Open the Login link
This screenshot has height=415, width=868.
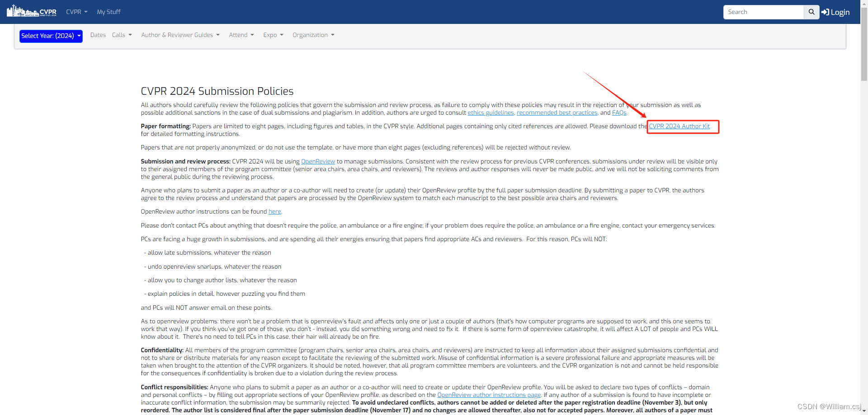coord(835,12)
